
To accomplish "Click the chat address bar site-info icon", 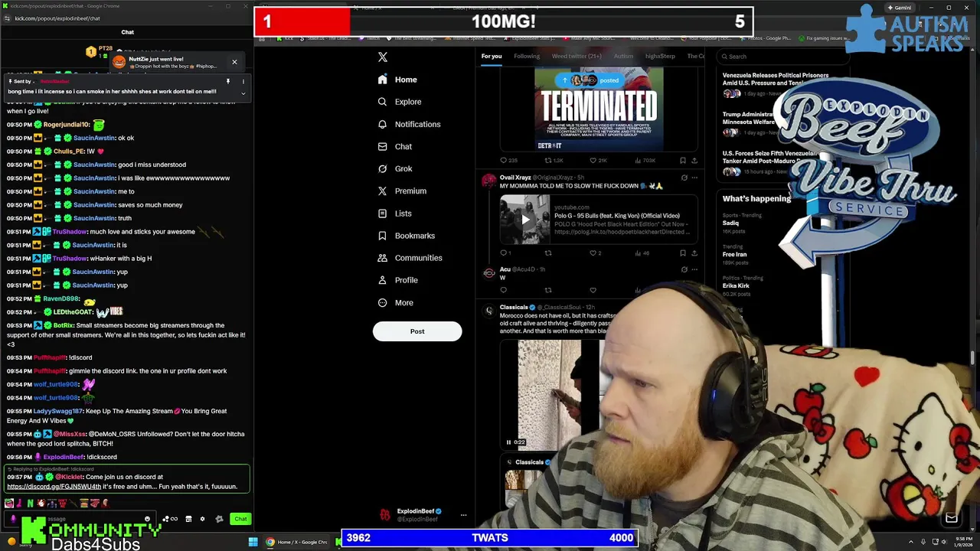I will click(x=7, y=18).
